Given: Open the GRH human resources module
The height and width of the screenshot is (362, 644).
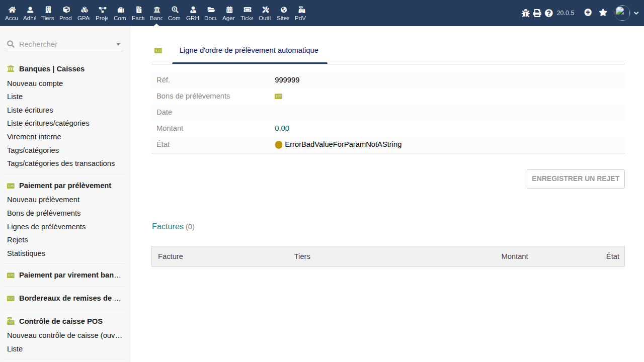Looking at the screenshot, I should tap(193, 13).
